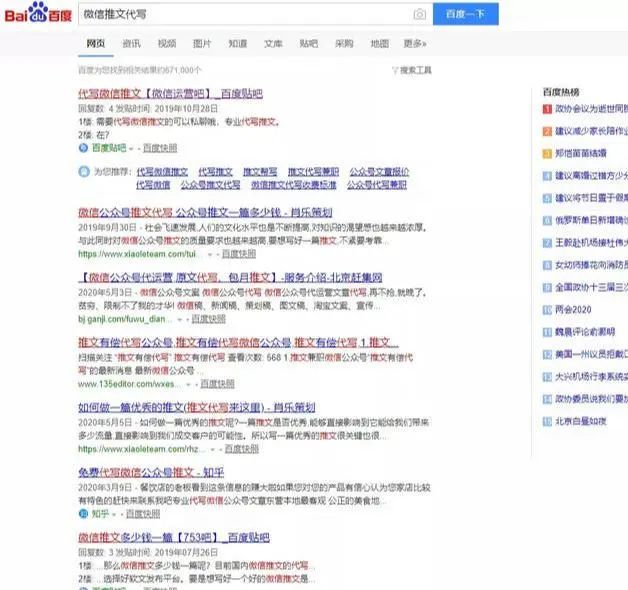This screenshot has height=590, width=628.
Task: Open camera image search icon
Action: [420, 14]
